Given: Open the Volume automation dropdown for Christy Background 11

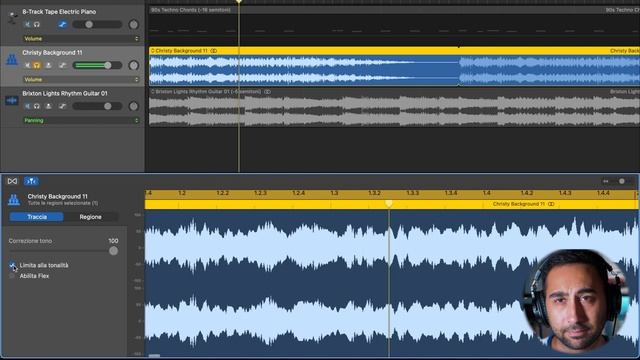Looking at the screenshot, I should [x=81, y=80].
